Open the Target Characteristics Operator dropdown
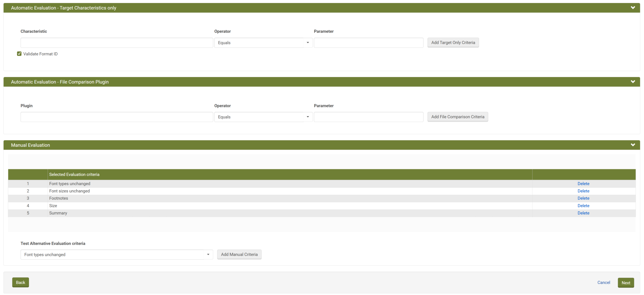 263,43
